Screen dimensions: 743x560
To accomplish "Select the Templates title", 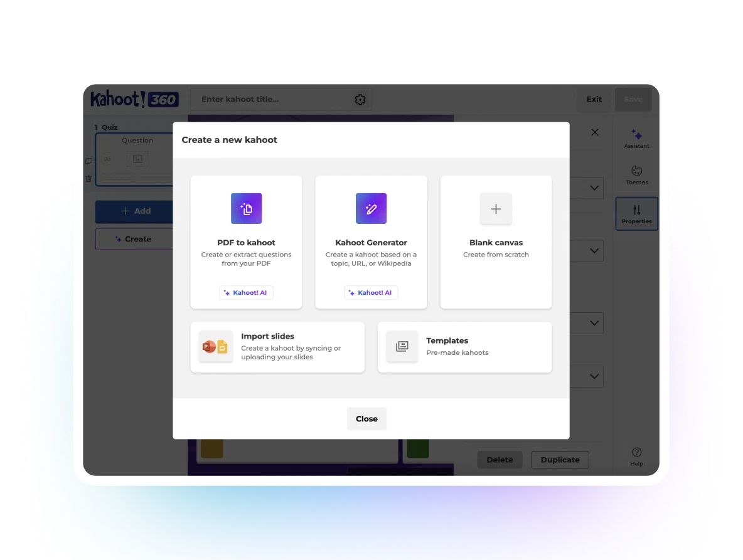I will (x=447, y=341).
